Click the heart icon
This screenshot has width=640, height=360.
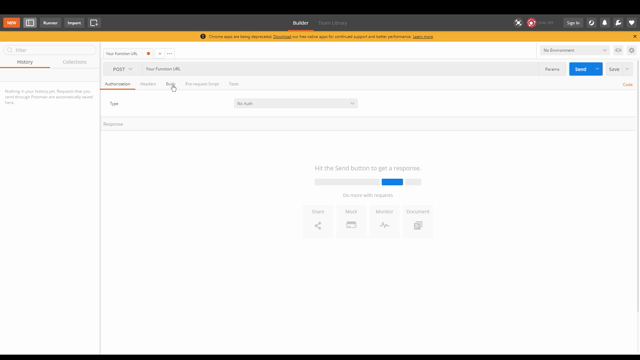coord(631,23)
